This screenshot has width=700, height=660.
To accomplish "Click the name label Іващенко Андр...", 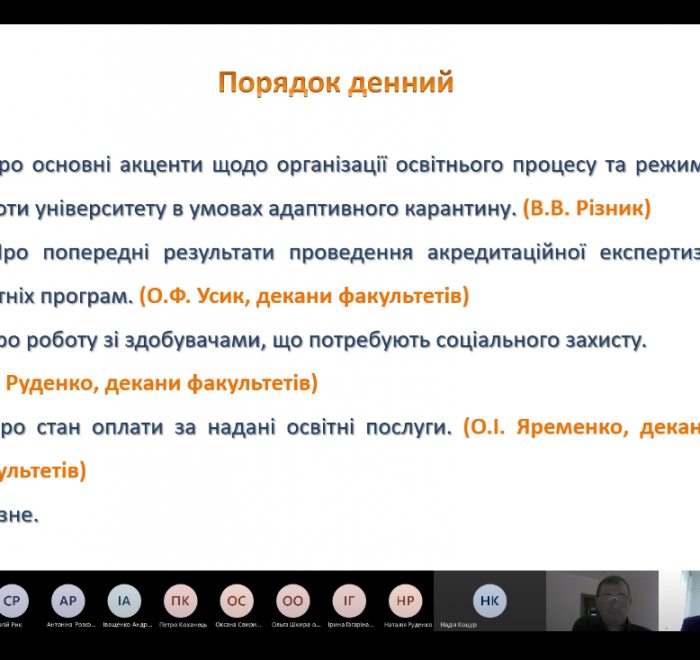I will click(x=128, y=625).
